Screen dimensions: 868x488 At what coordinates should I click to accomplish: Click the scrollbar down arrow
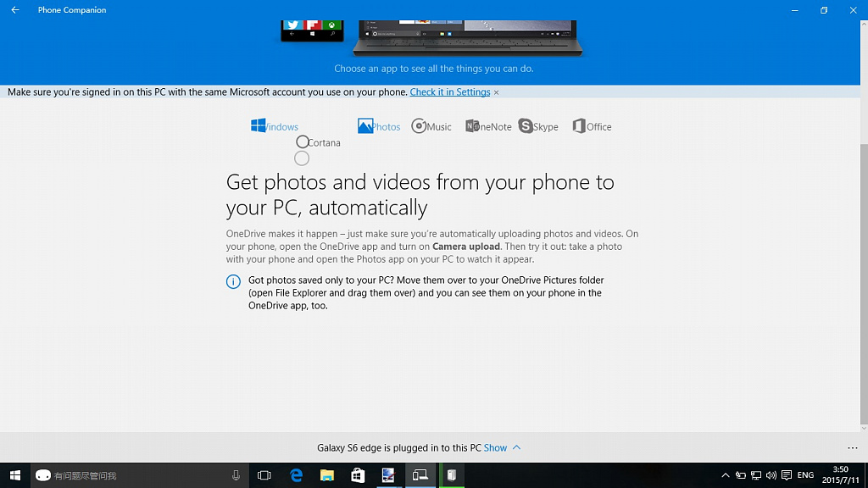coord(864,428)
